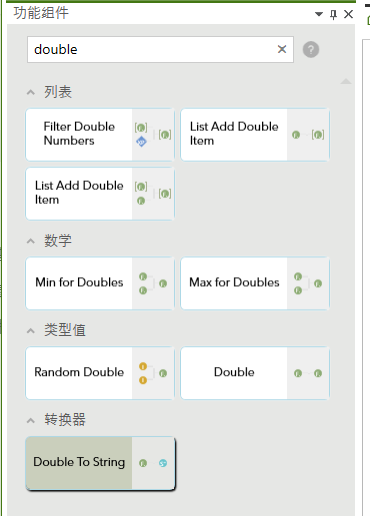Select the Max for Doubles component

click(x=255, y=283)
